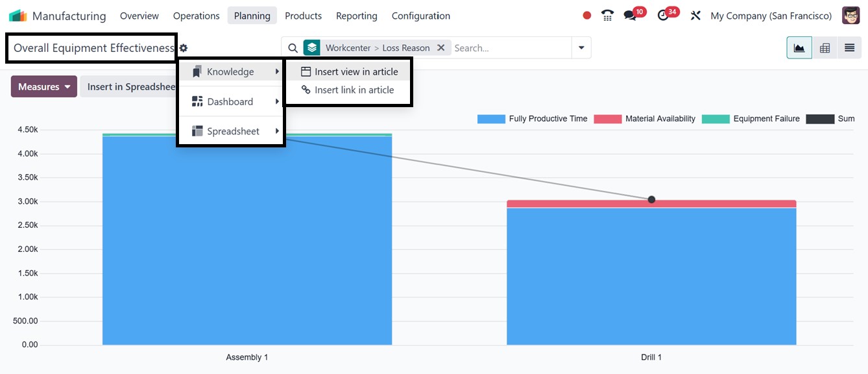Open the user avatar menu
Viewport: 868px width, 374px height.
pos(850,16)
